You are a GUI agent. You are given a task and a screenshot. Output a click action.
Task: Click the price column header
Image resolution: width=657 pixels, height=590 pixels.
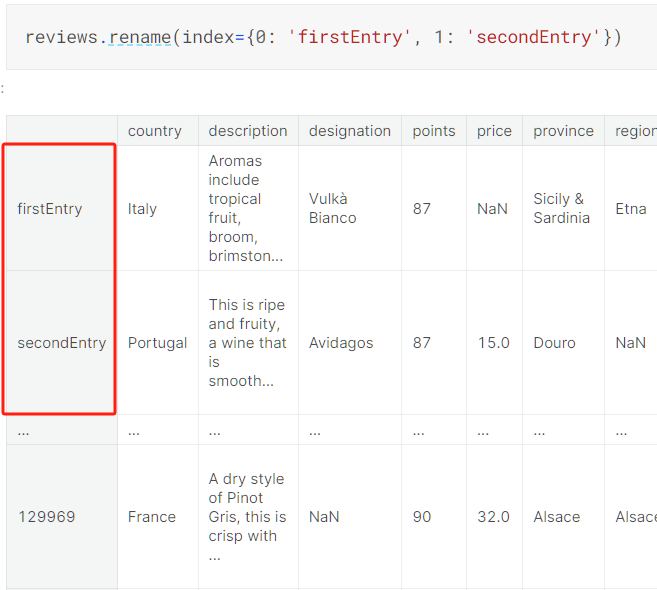click(x=494, y=131)
